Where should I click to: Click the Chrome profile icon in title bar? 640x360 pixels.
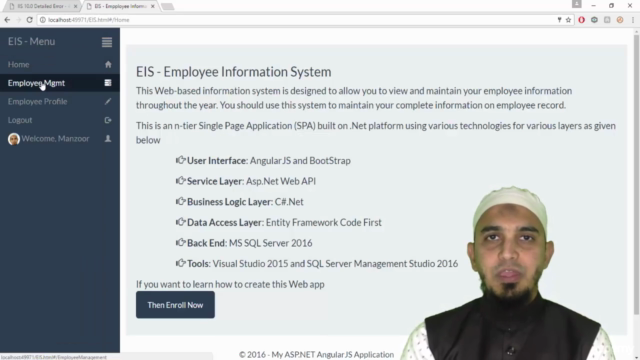(x=576, y=4)
